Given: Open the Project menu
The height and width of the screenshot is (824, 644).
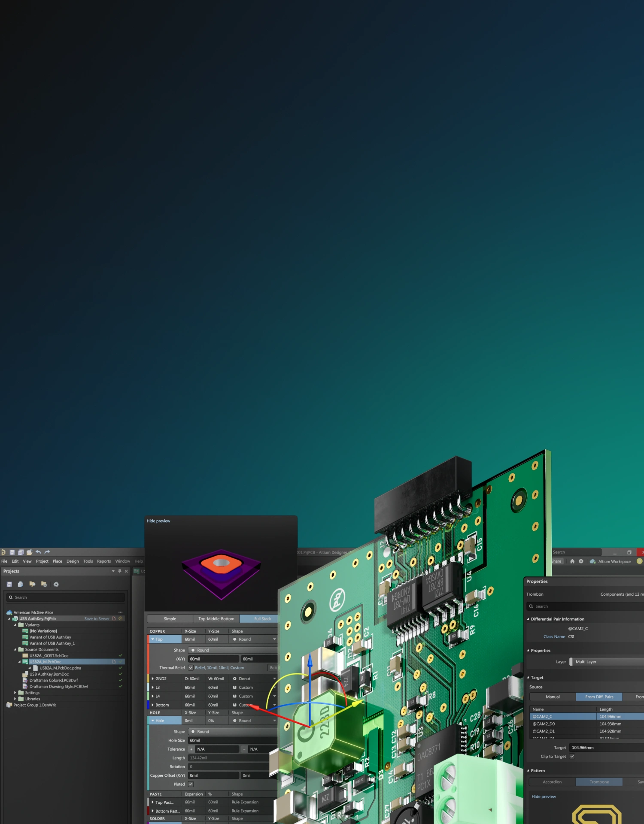Looking at the screenshot, I should [x=42, y=561].
